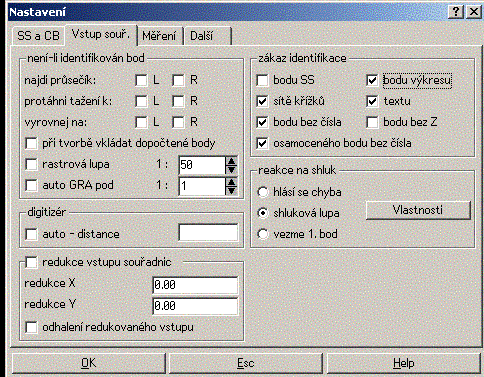
Task: Confirm settings with the OK button
Action: tap(89, 363)
